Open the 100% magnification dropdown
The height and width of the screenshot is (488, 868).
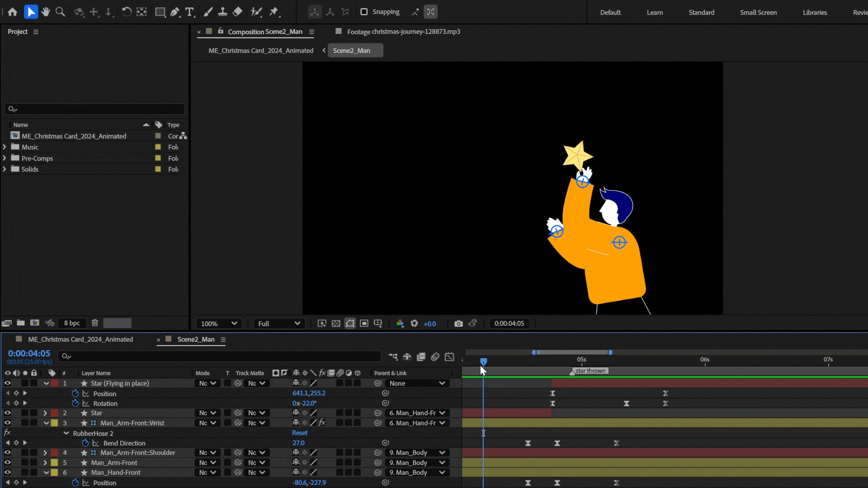[219, 324]
